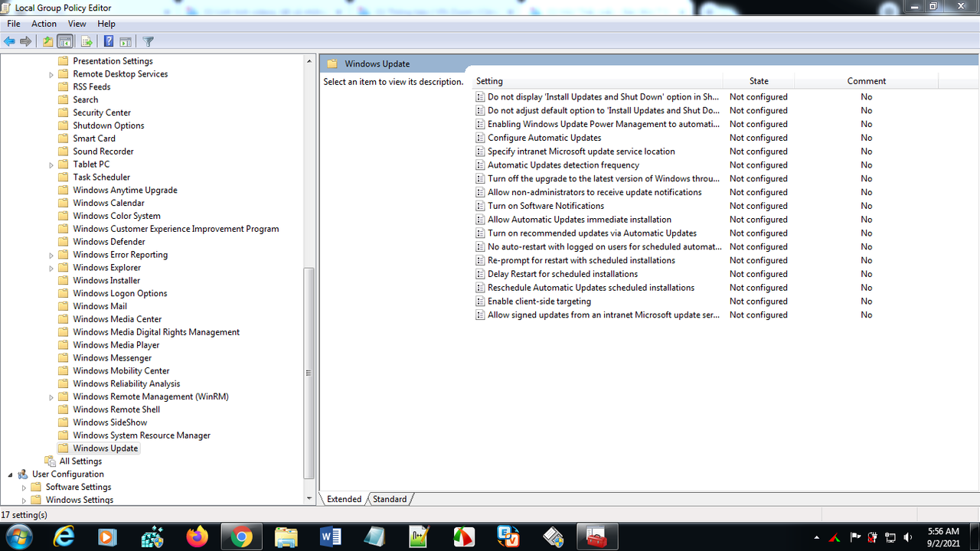Open Microsoft Word from the taskbar
The image size is (980, 551).
331,537
